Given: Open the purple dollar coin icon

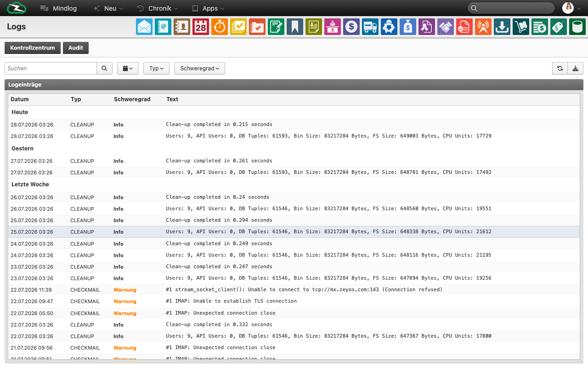Looking at the screenshot, I should tap(351, 27).
